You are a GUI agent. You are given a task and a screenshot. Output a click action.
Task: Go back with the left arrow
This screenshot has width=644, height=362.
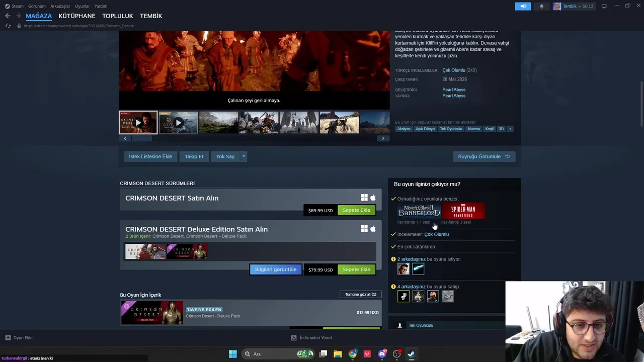pyautogui.click(x=8, y=16)
